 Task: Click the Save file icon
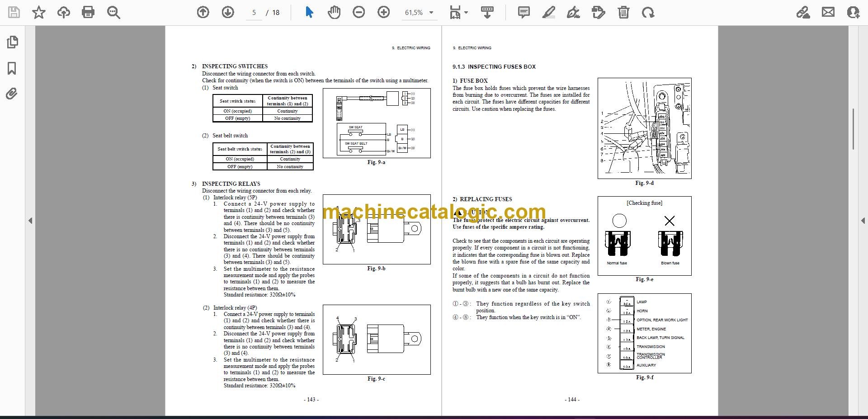(x=14, y=12)
